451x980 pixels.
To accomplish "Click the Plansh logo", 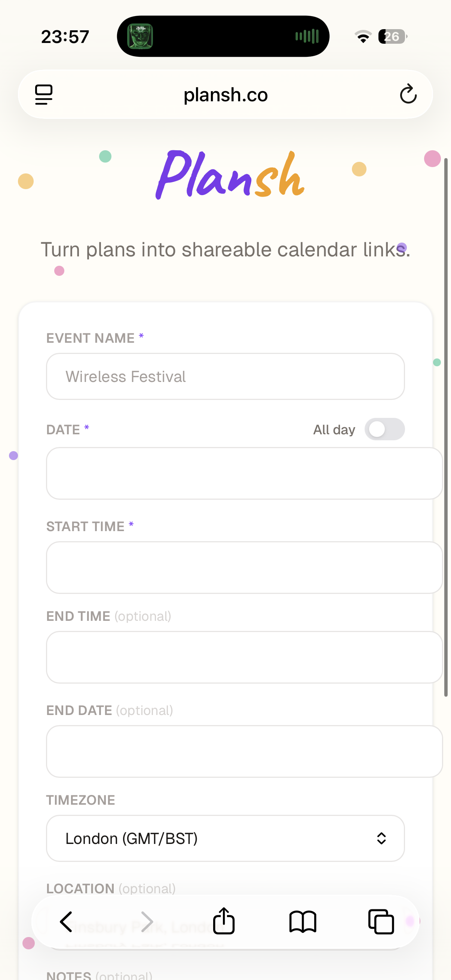I will (x=230, y=175).
